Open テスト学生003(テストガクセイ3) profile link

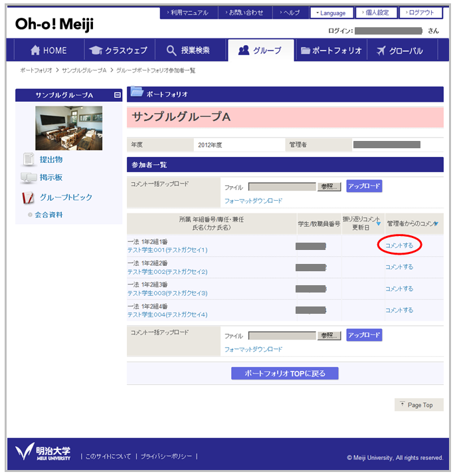click(167, 293)
